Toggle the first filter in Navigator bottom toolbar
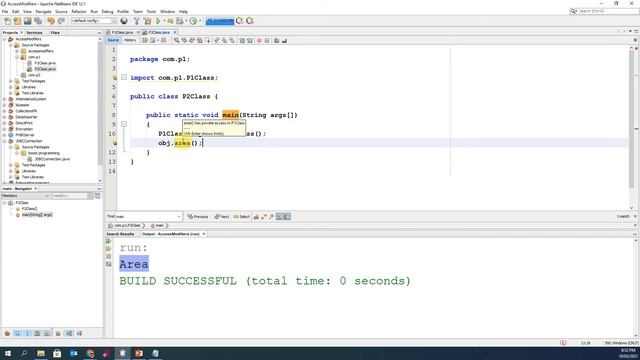Viewport: 640px width, 360px height. (7, 333)
